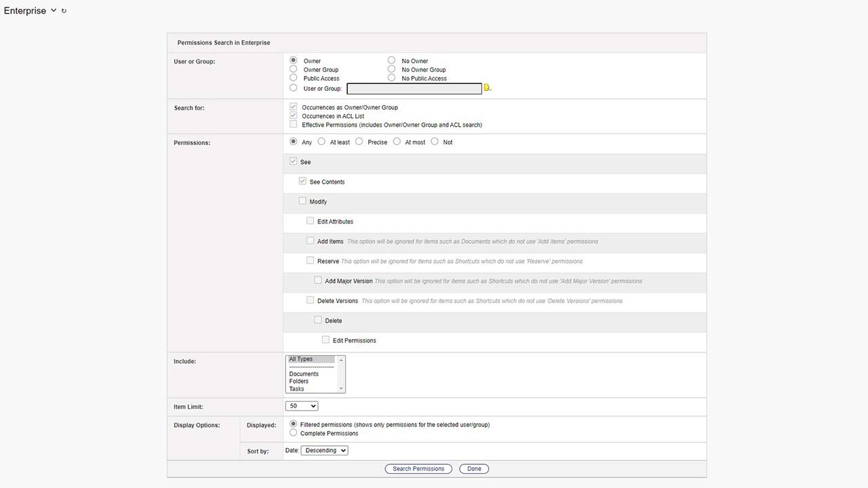Select the Any permissions radio button

coord(294,142)
